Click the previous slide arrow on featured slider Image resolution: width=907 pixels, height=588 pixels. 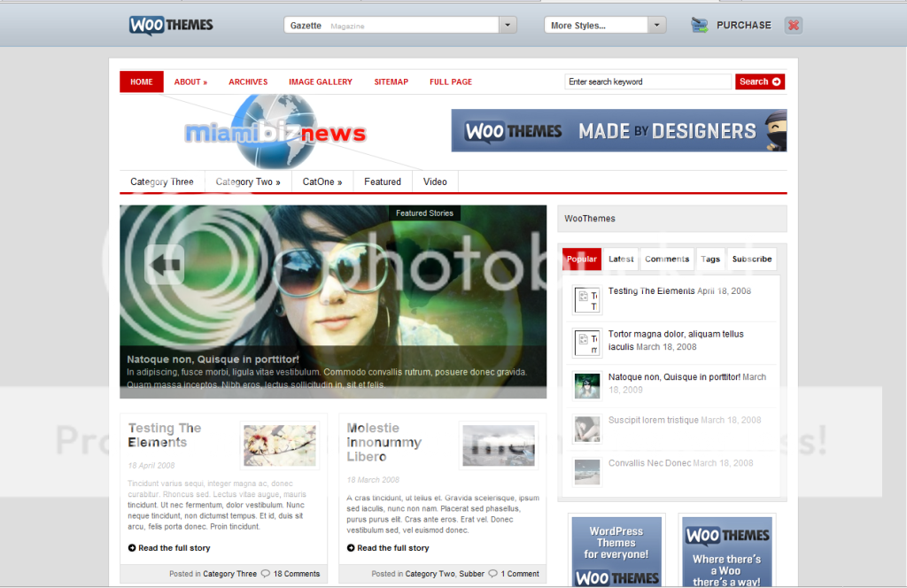[164, 264]
